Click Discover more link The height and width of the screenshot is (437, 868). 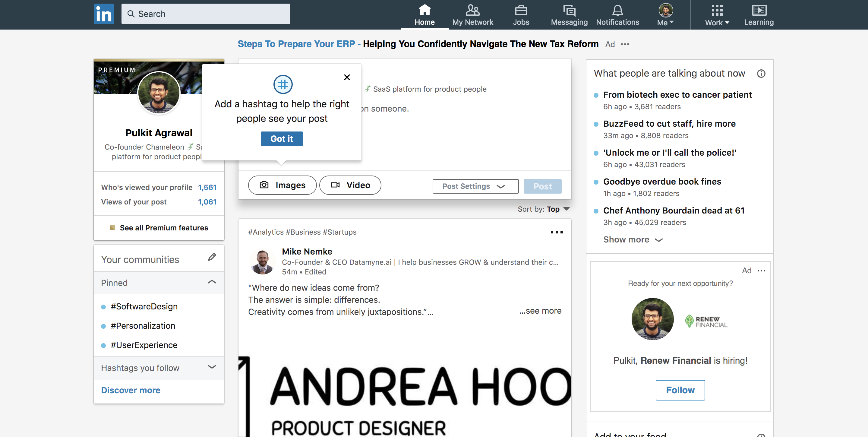[x=131, y=390]
